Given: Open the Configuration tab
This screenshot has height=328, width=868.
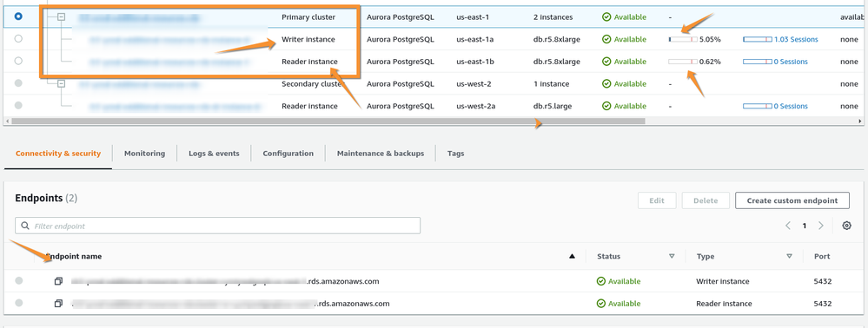Looking at the screenshot, I should click(x=288, y=154).
